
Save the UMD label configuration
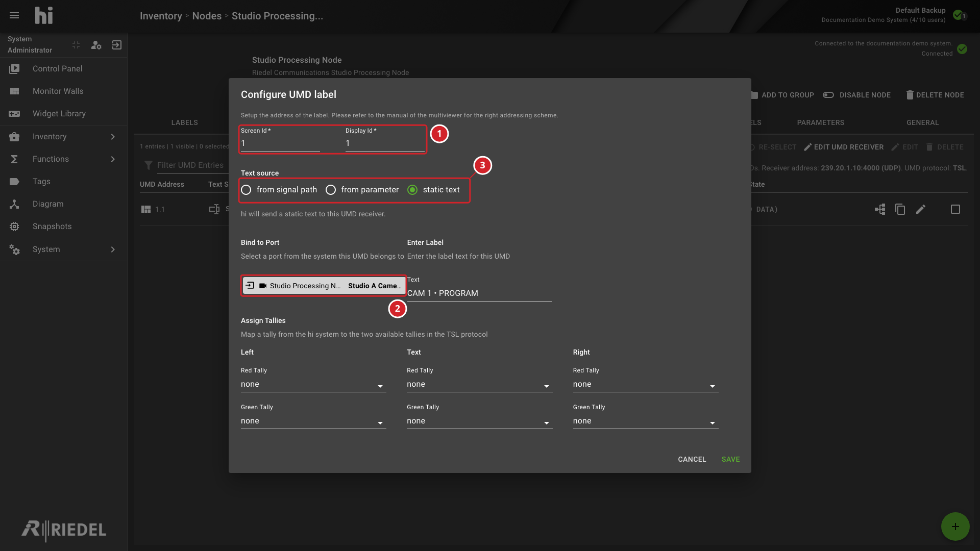[730, 459]
